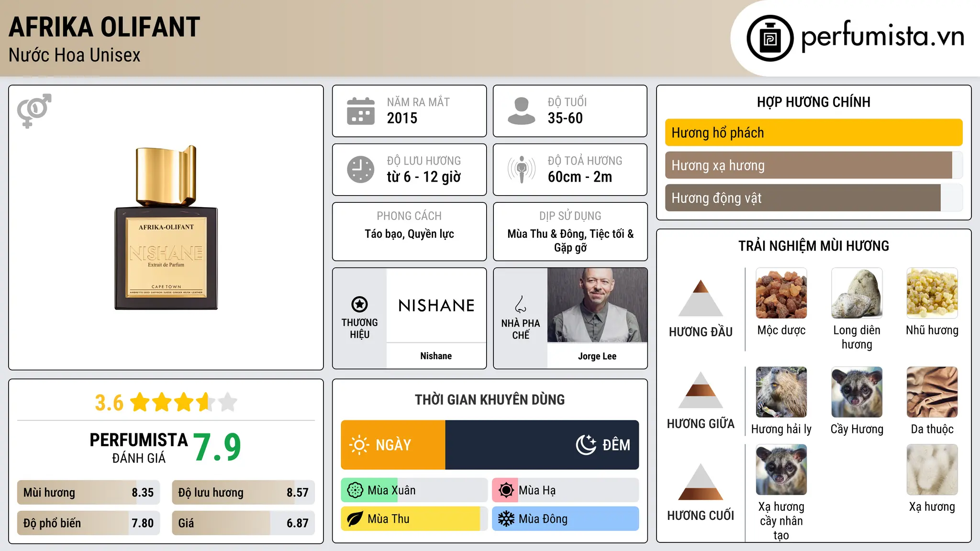Select the Nhũ hương note image

click(x=932, y=293)
